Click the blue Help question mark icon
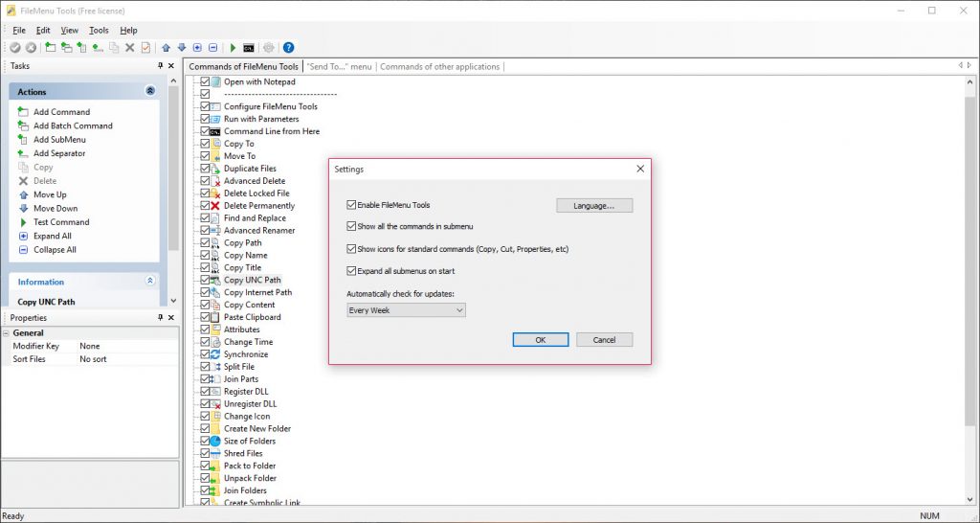The image size is (980, 523). 288,48
